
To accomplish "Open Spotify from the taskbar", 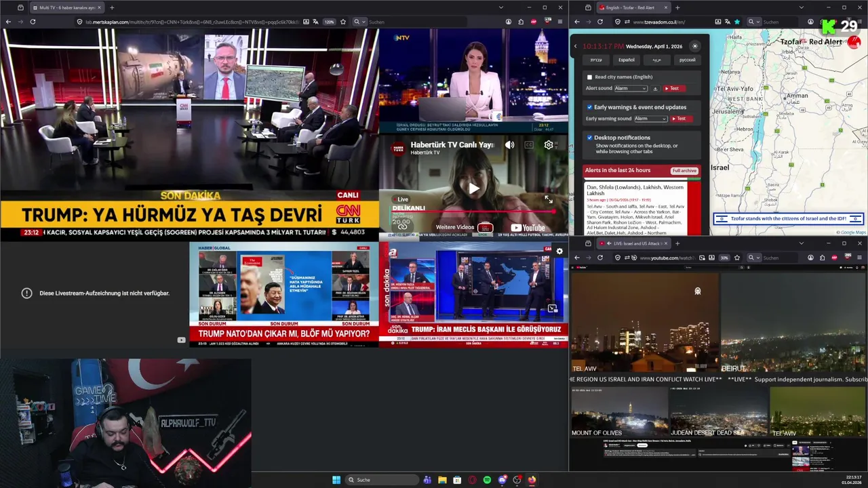I will [x=487, y=480].
